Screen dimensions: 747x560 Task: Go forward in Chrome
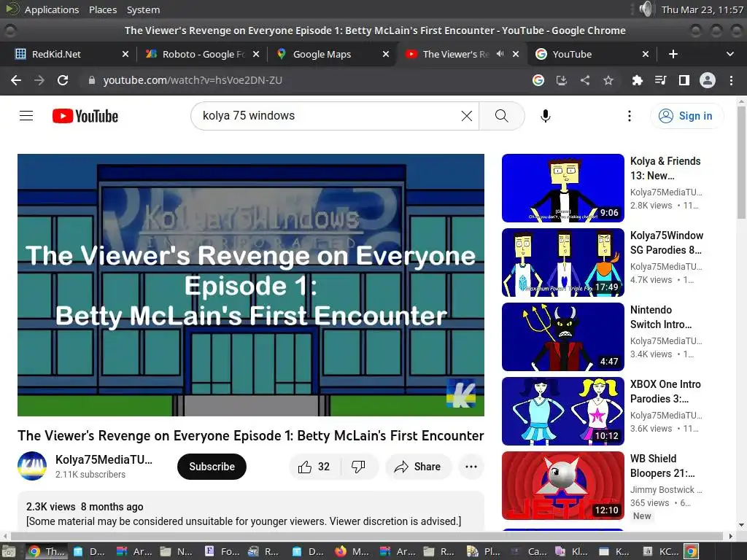click(39, 80)
